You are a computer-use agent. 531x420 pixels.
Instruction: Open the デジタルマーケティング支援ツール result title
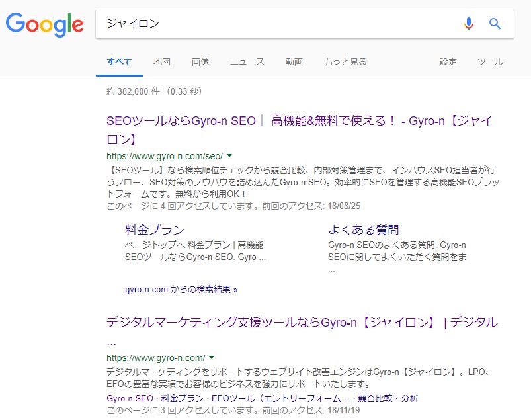(x=302, y=331)
